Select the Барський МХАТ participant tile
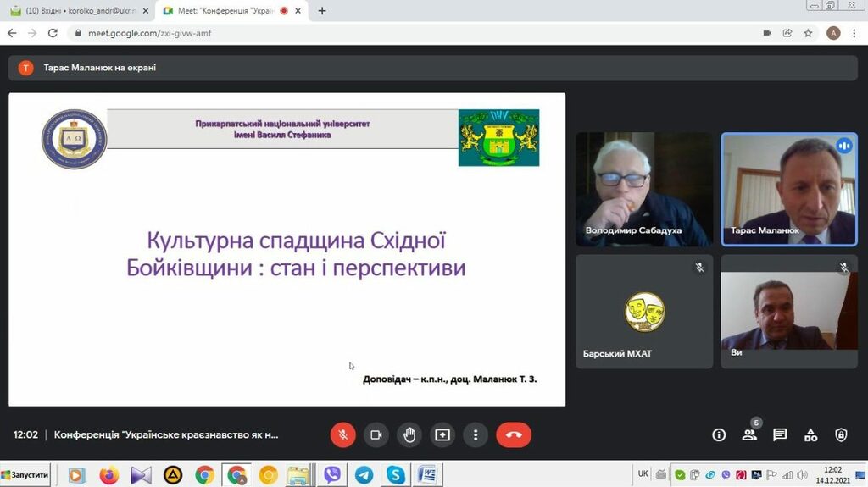Viewport: 868px width, 487px height. tap(644, 311)
